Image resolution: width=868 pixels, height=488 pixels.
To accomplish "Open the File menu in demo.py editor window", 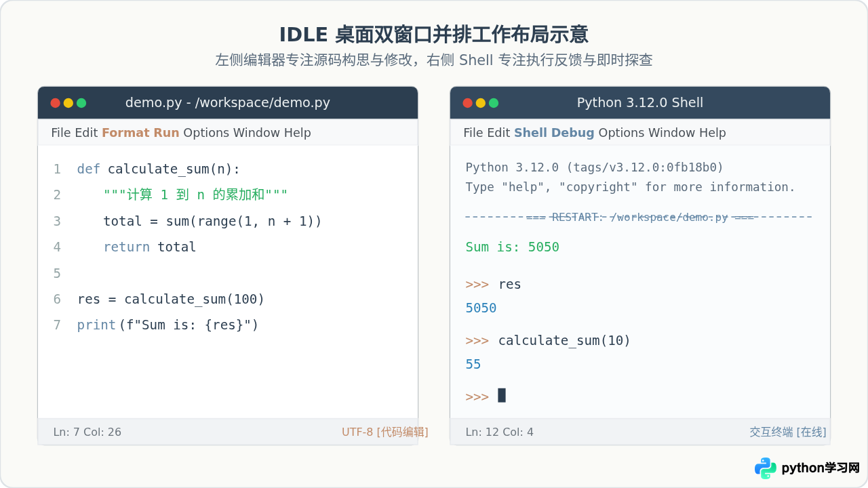I will [61, 133].
